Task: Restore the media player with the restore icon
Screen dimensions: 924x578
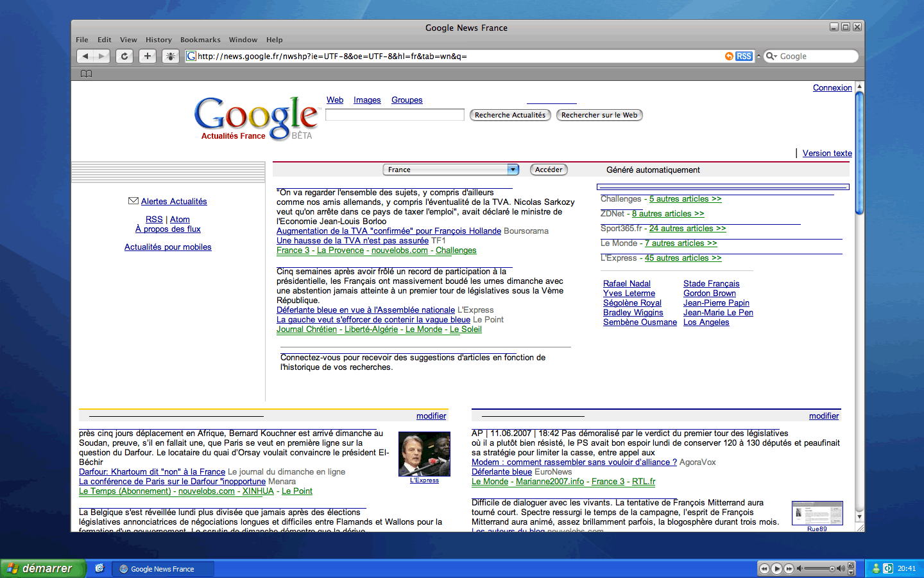Action: (851, 565)
